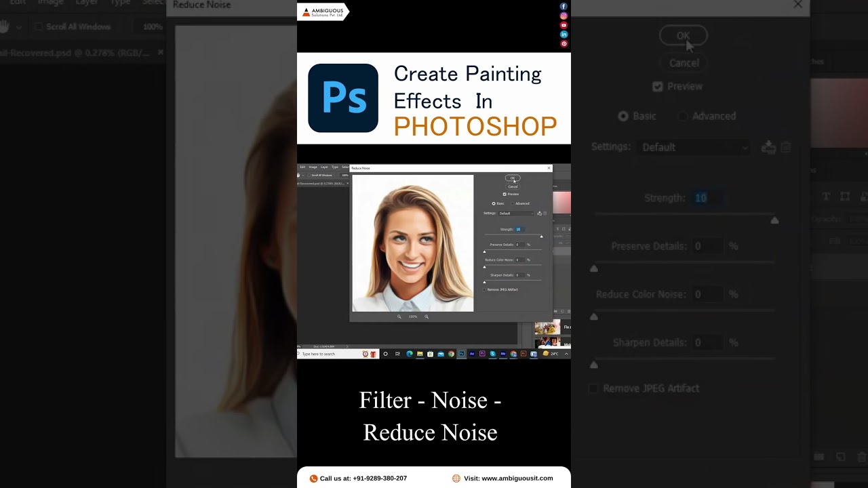The image size is (868, 488).
Task: Open the Type menu
Action: pos(335,167)
